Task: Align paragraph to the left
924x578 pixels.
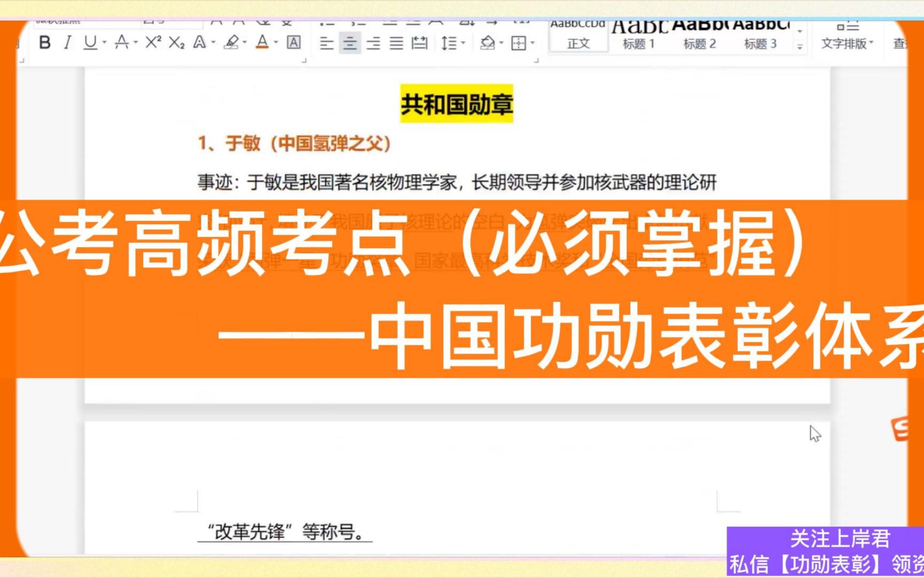Action: (326, 43)
